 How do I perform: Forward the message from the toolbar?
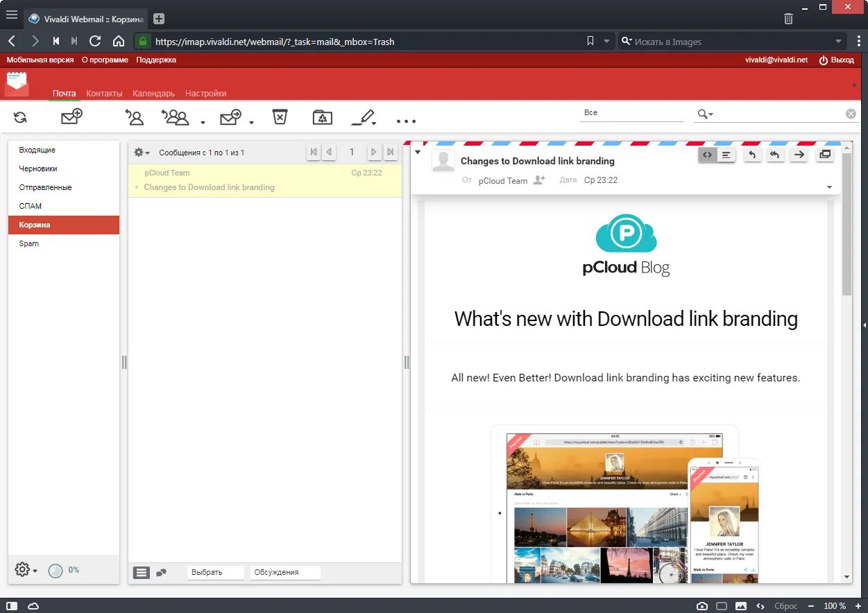(x=230, y=116)
